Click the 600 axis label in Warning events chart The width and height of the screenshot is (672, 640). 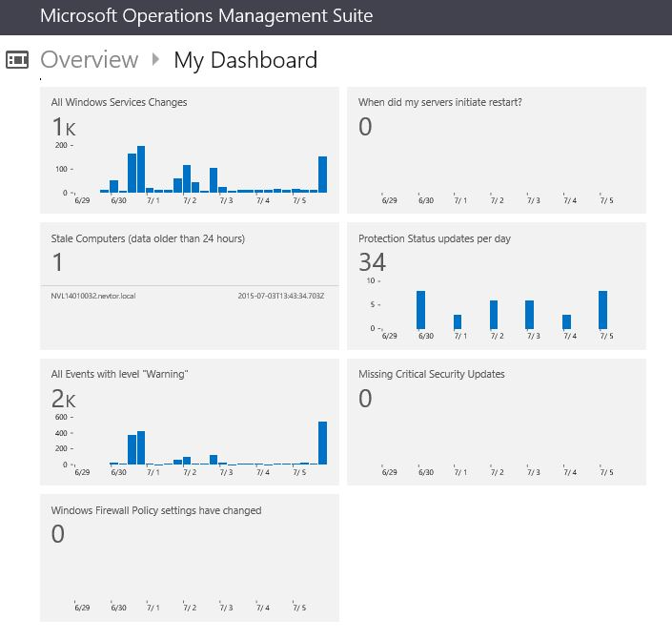[x=61, y=417]
